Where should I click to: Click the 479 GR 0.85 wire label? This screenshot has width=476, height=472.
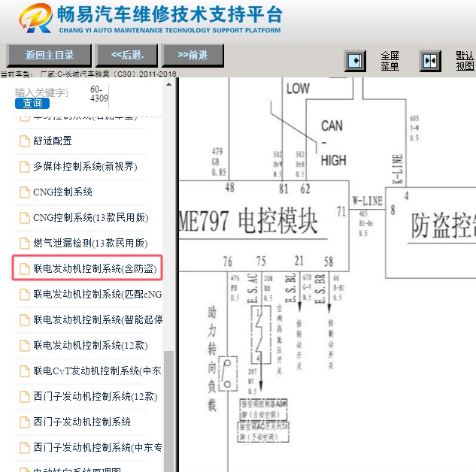[x=219, y=162]
